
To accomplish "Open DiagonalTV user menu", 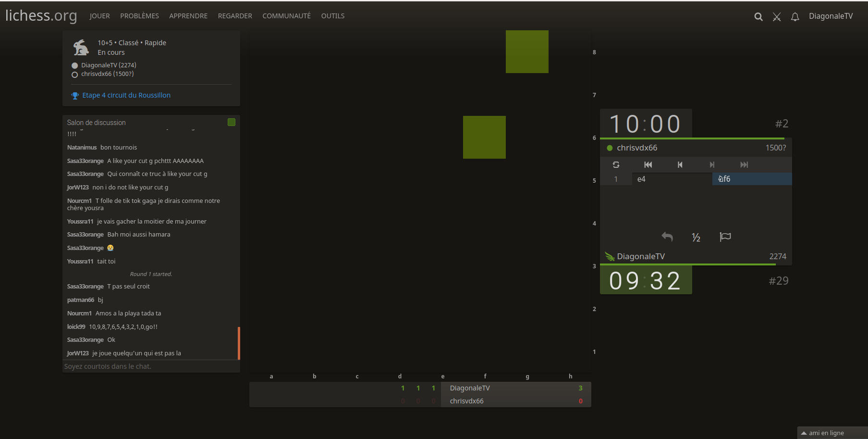I will 831,16.
